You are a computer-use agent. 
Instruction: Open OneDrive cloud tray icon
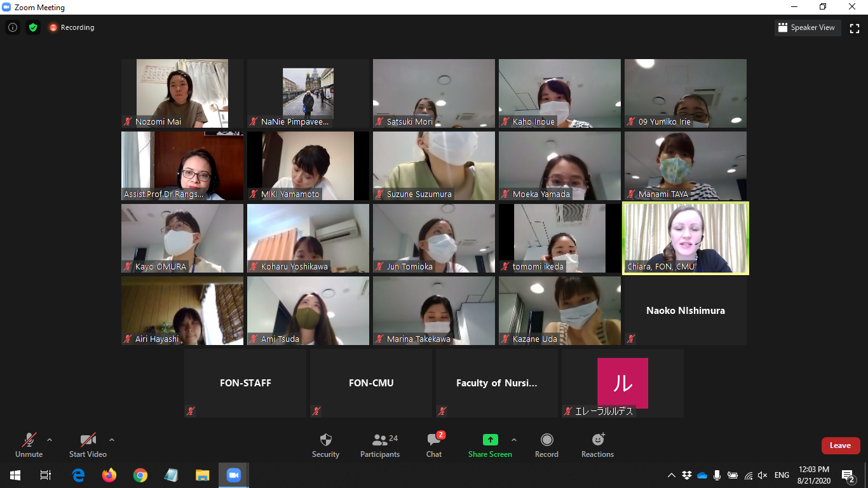pos(702,475)
